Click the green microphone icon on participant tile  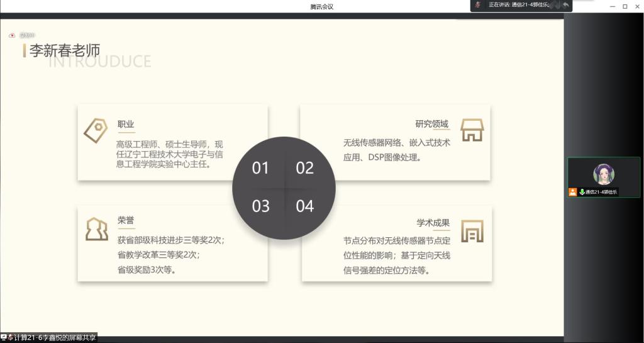click(582, 192)
